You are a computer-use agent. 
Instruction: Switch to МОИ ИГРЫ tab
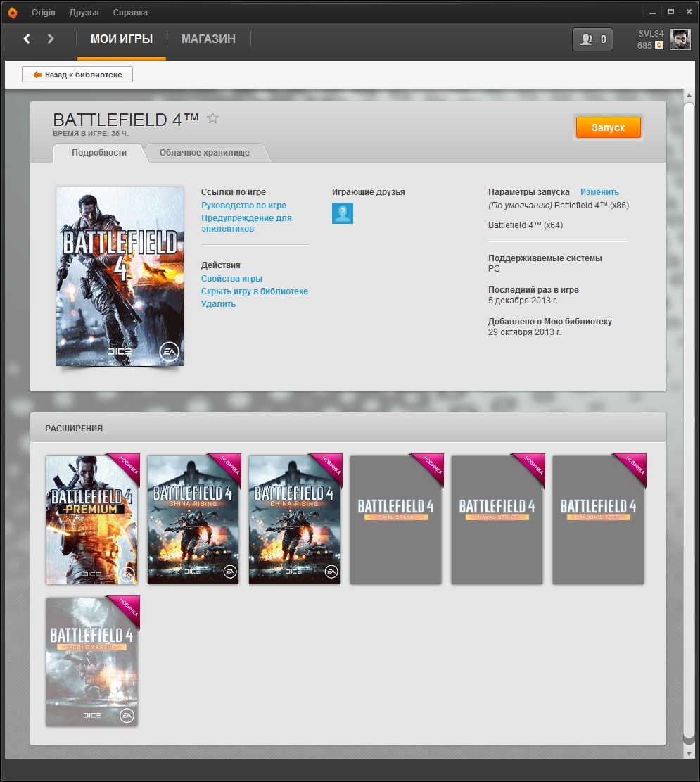(122, 39)
